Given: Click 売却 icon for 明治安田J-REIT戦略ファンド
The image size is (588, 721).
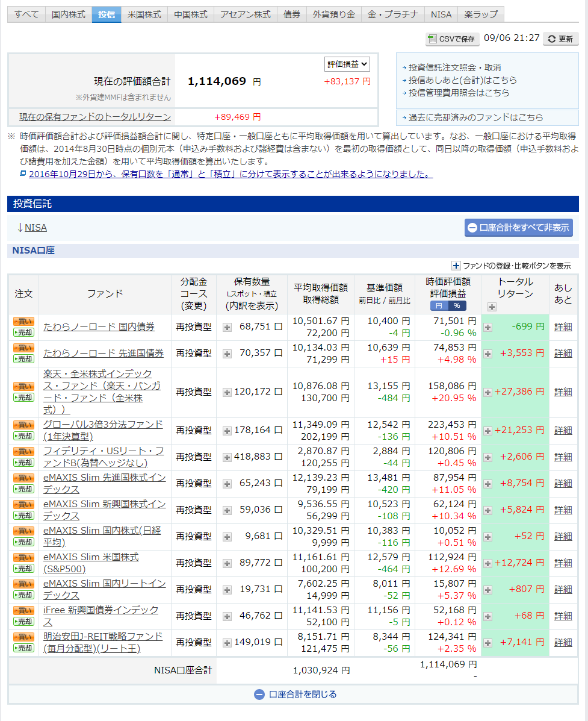Looking at the screenshot, I should pos(23,648).
